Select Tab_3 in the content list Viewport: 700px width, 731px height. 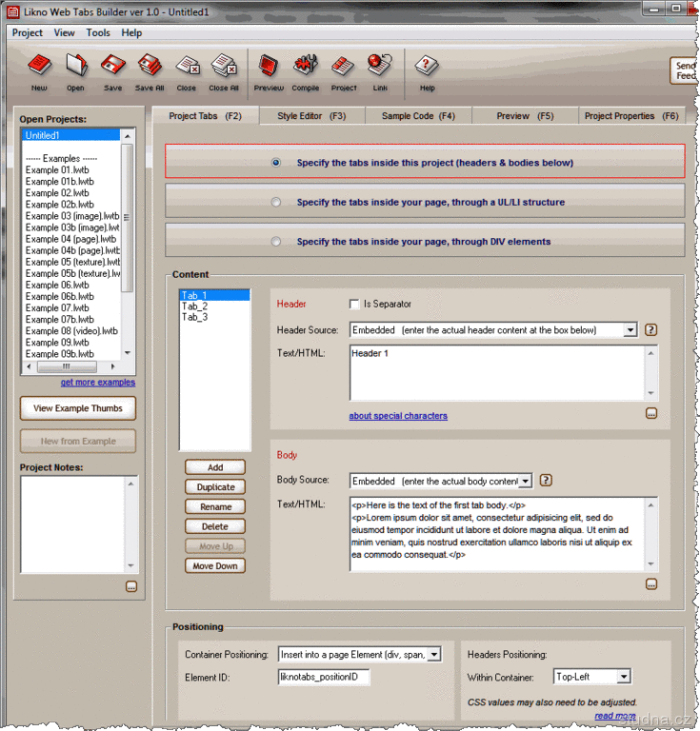tap(214, 317)
